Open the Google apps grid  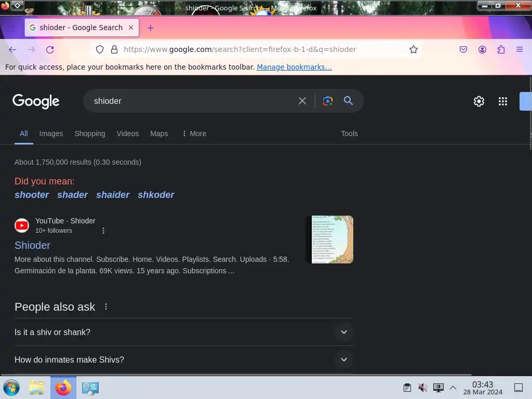(x=502, y=101)
